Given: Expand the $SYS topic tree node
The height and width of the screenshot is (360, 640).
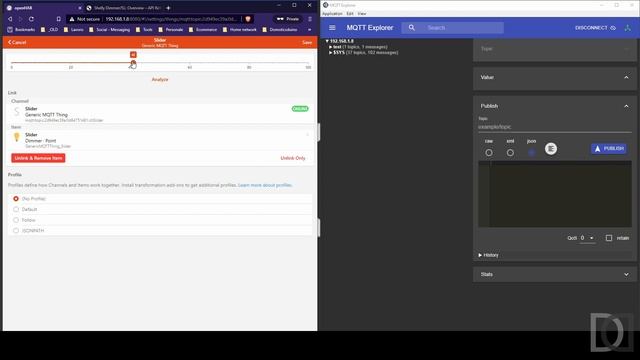Looking at the screenshot, I should (331, 53).
